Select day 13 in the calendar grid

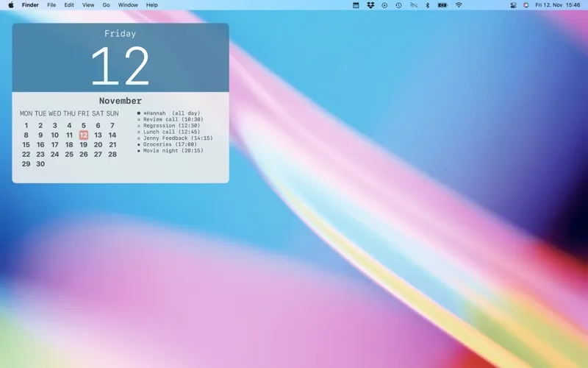pyautogui.click(x=98, y=135)
